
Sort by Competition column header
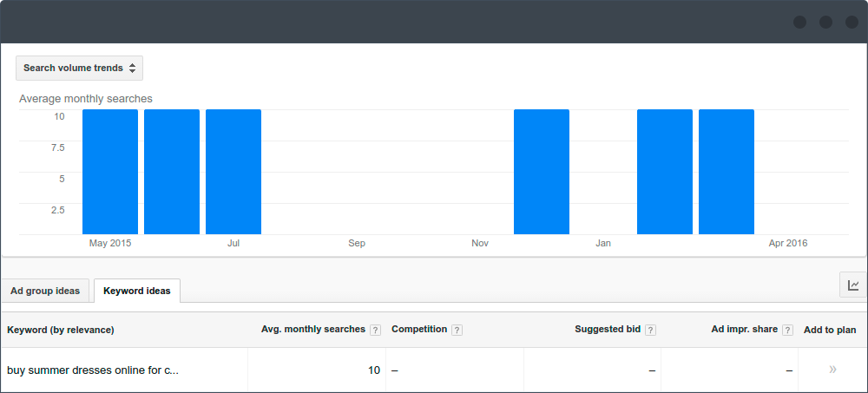pos(419,330)
